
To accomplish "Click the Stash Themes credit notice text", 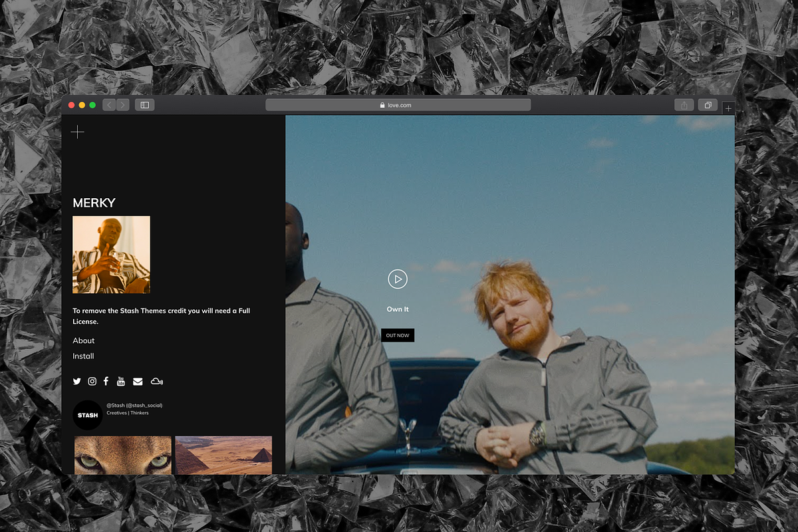I will point(162,316).
